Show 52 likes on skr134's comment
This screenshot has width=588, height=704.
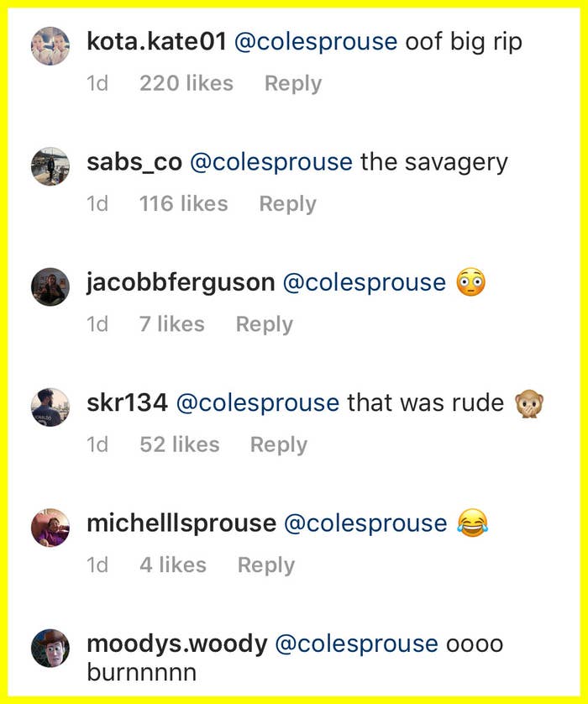(x=179, y=444)
